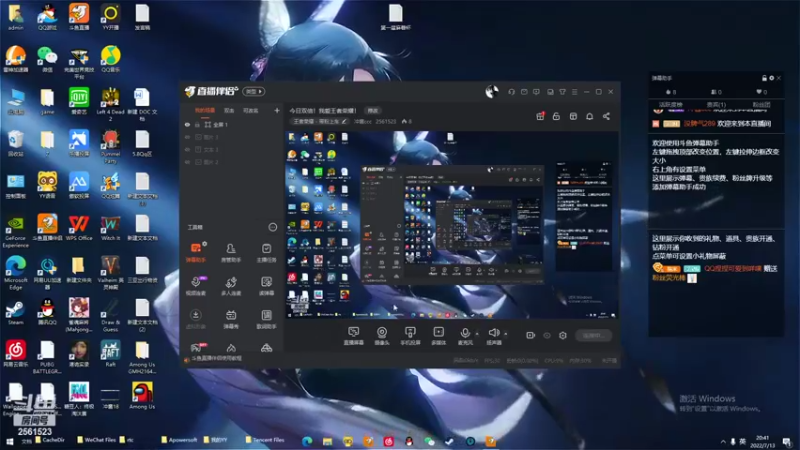The image size is (800, 450).
Task: Select the 文本 3 source row
Action: [232, 149]
